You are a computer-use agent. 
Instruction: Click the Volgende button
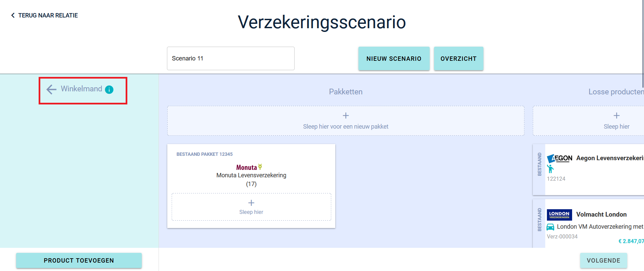tap(603, 261)
